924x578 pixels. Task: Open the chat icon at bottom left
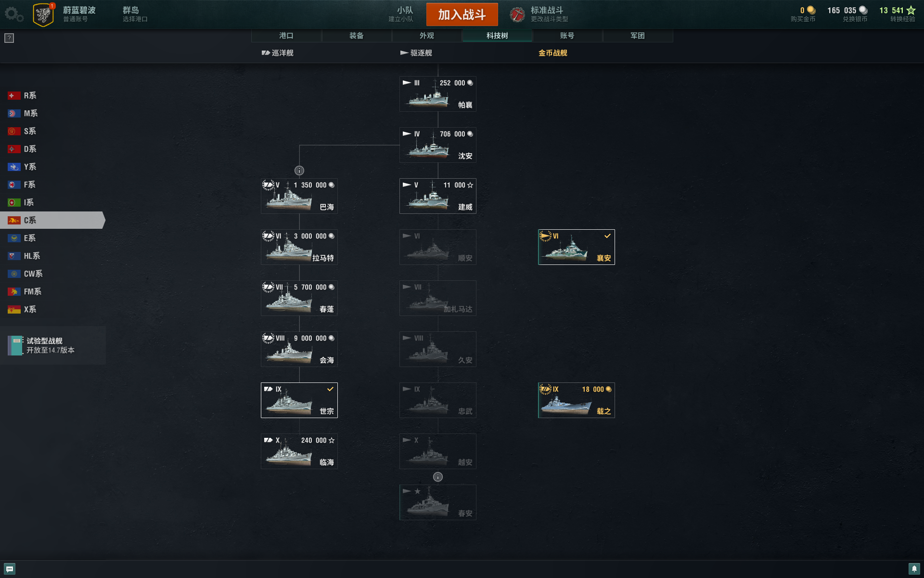pos(10,569)
